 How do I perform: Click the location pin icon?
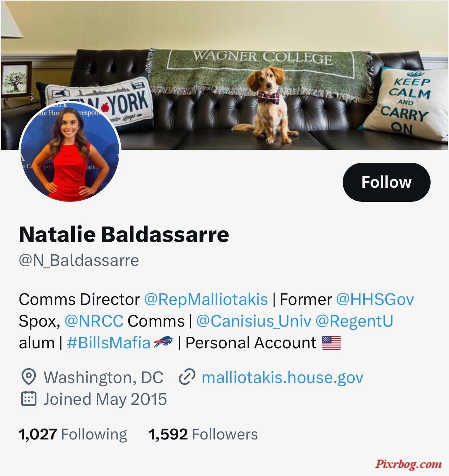29,377
